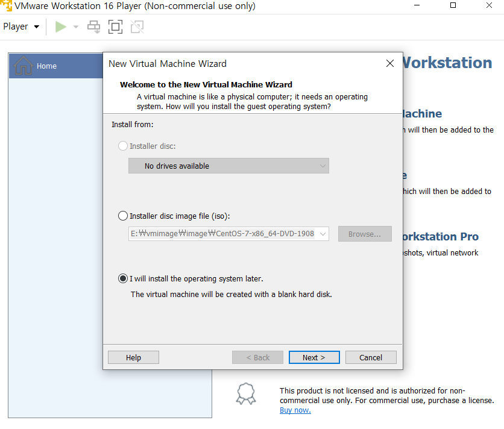This screenshot has height=429, width=504.
Task: Click the Buy now. link
Action: pyautogui.click(x=295, y=410)
